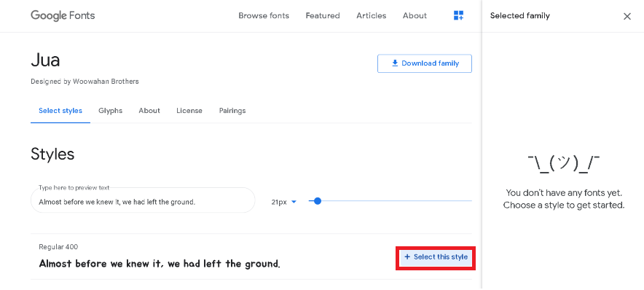The height and width of the screenshot is (290, 644).
Task: Open Articles in top navigation
Action: coord(372,15)
